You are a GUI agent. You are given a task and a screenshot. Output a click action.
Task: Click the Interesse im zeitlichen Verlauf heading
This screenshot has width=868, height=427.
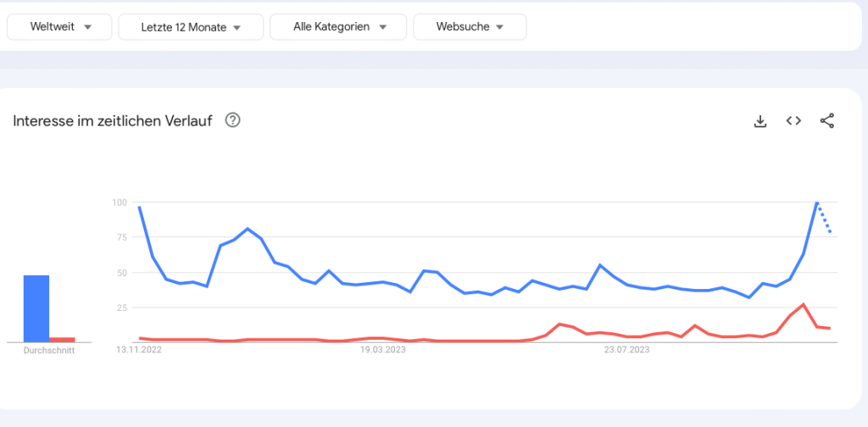pos(114,121)
